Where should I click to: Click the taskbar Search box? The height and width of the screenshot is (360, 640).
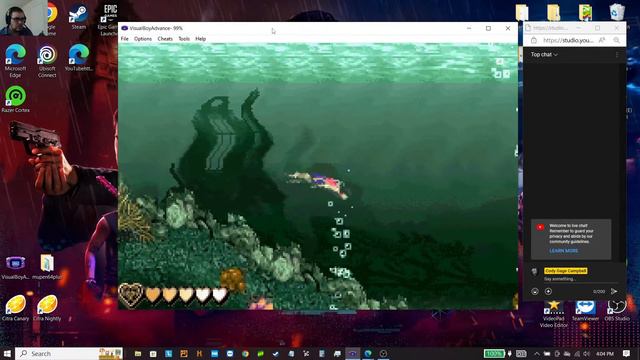click(69, 353)
